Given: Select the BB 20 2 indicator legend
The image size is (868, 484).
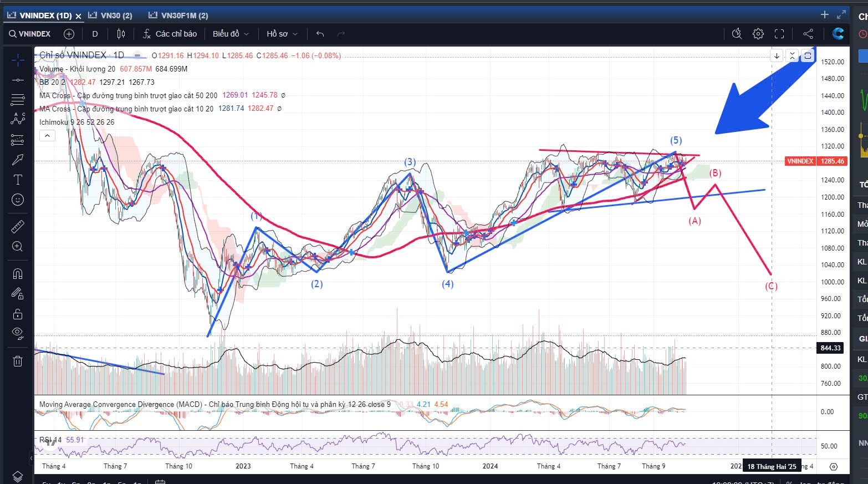Looking at the screenshot, I should (53, 82).
